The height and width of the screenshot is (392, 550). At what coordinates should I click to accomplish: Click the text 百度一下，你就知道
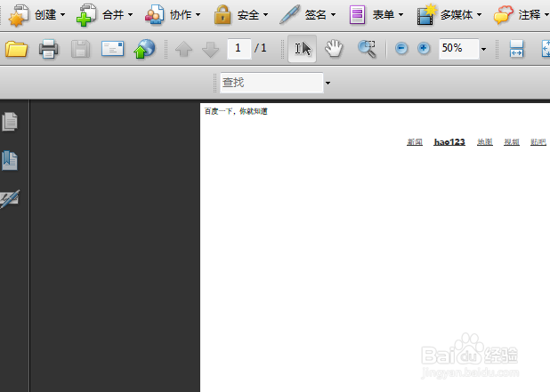pyautogui.click(x=236, y=111)
